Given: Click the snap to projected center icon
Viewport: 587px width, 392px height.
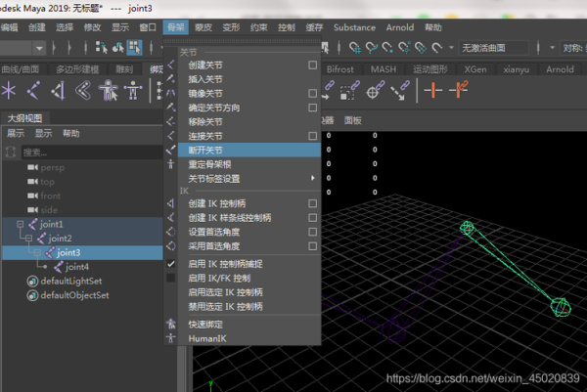Looking at the screenshot, I should point(404,48).
